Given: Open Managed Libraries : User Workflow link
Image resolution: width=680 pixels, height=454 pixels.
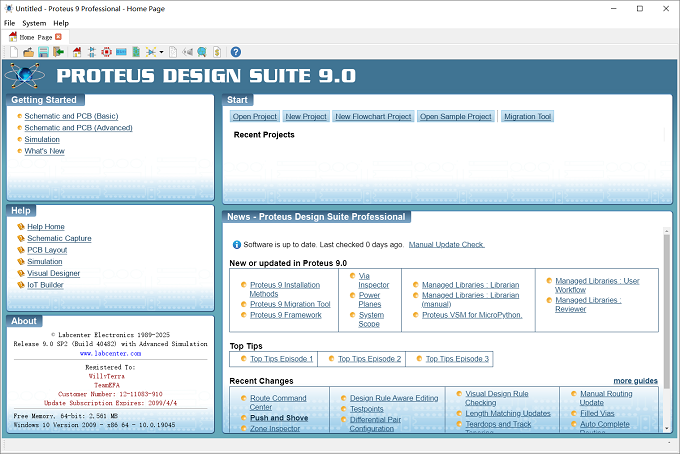Looking at the screenshot, I should coord(597,285).
